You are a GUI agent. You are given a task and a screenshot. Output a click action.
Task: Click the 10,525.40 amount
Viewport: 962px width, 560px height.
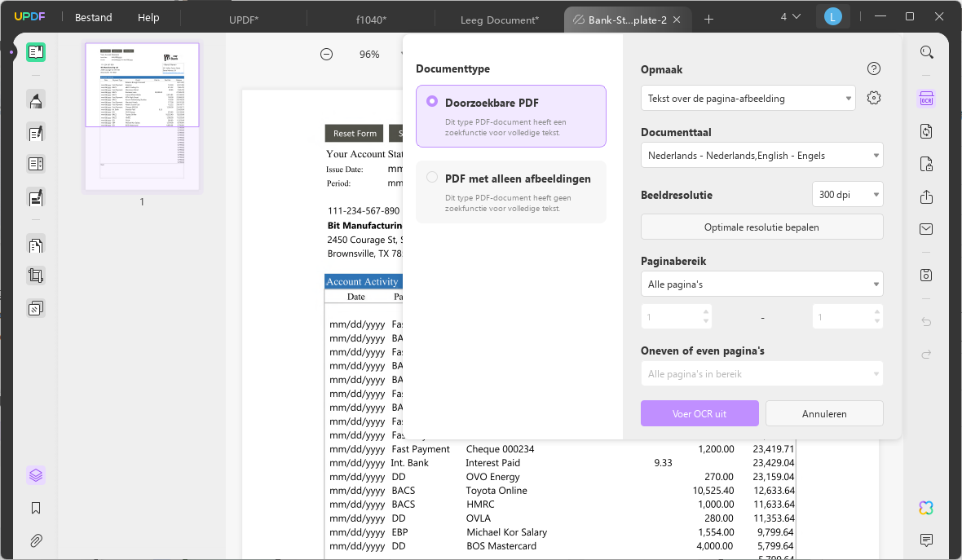coord(713,490)
